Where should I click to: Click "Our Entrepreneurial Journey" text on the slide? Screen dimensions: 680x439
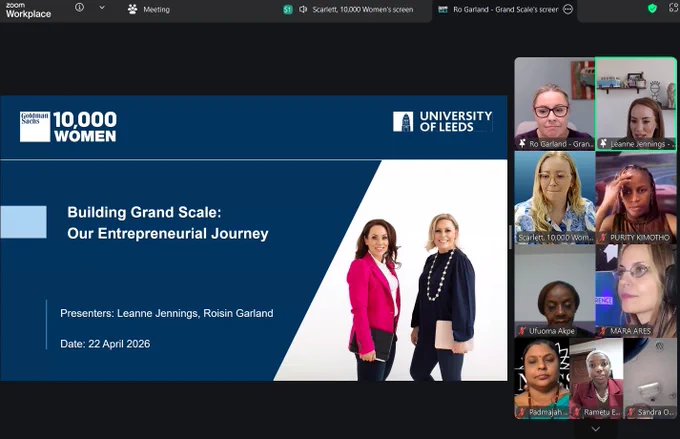tap(168, 233)
